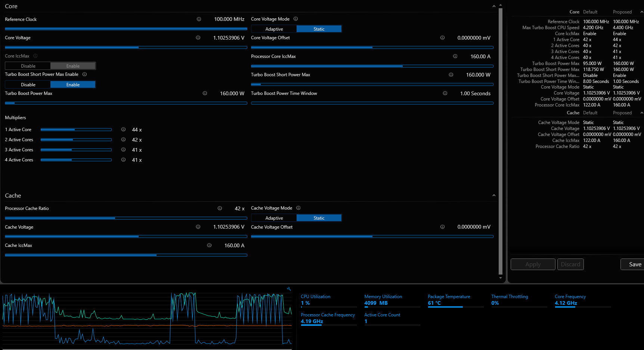Show info for Turbo Boost Short Power Max Enable
This screenshot has height=350, width=644.
[84, 74]
